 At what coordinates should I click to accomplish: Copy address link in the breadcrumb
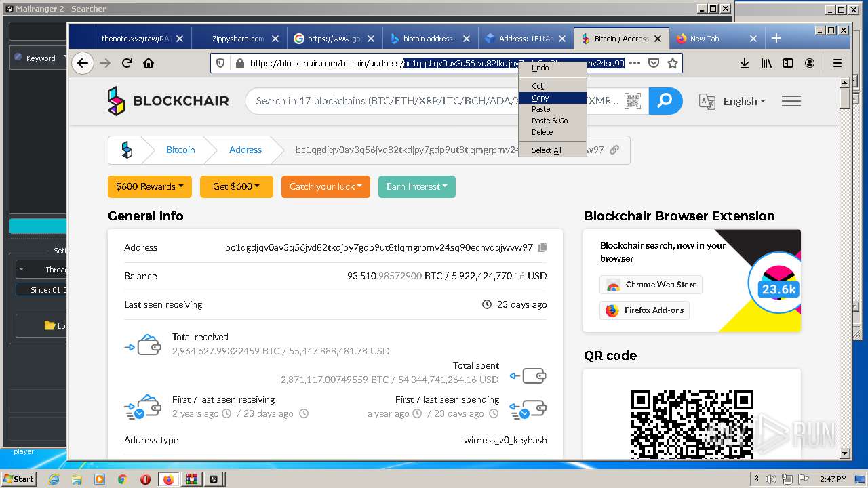[614, 150]
